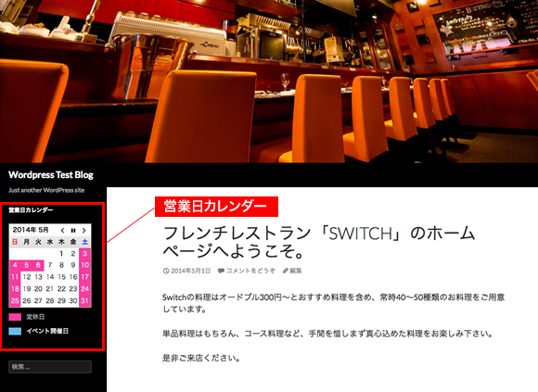Select day 1 in the calendar
Screen dimensions: 538x392
(x=61, y=254)
